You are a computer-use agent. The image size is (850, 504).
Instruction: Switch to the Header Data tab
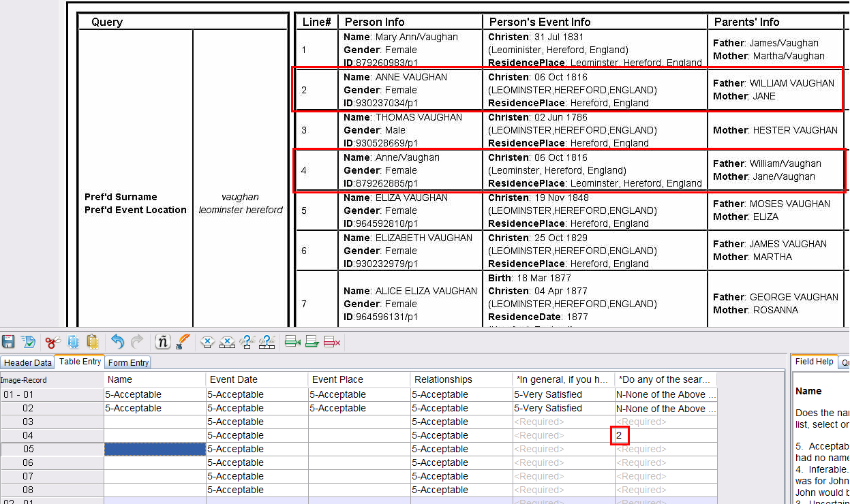[x=28, y=363]
